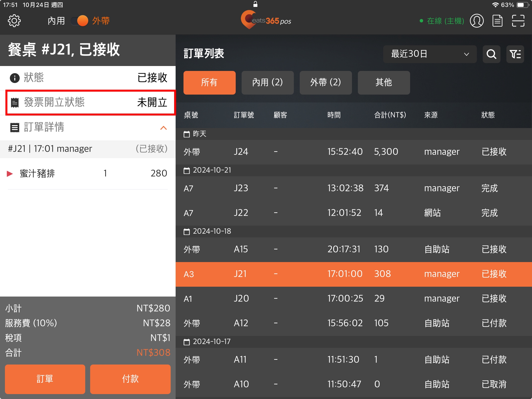The image size is (532, 399).
Task: Click the eats365 pos logo
Action: pos(266,20)
